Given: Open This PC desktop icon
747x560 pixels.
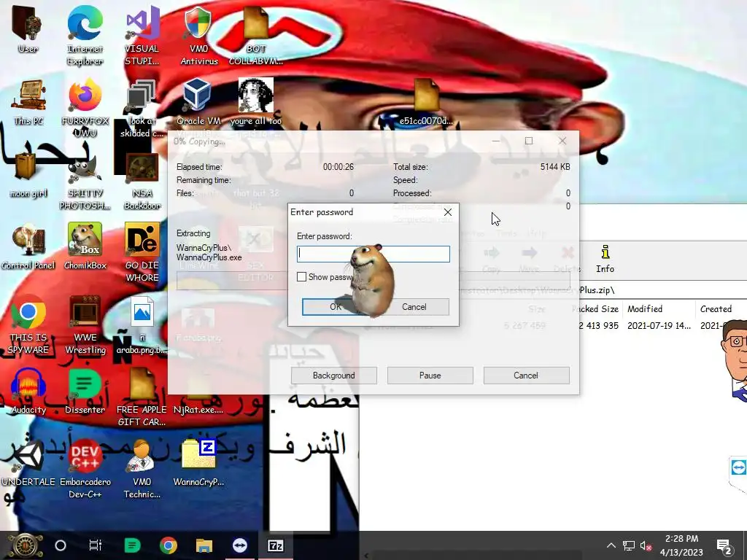Looking at the screenshot, I should [28, 102].
